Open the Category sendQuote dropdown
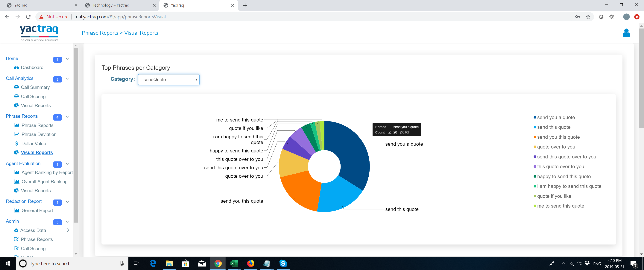The width and height of the screenshot is (644, 270). (x=168, y=80)
